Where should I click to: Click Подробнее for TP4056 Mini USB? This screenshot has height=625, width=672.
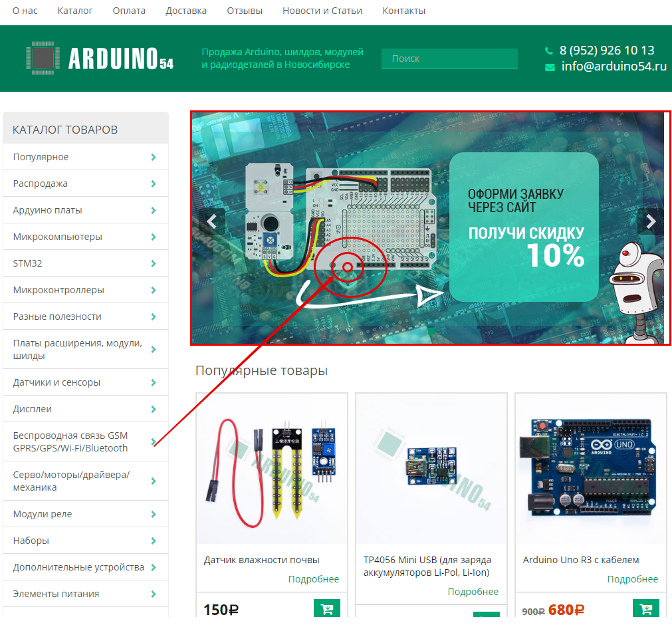(473, 592)
